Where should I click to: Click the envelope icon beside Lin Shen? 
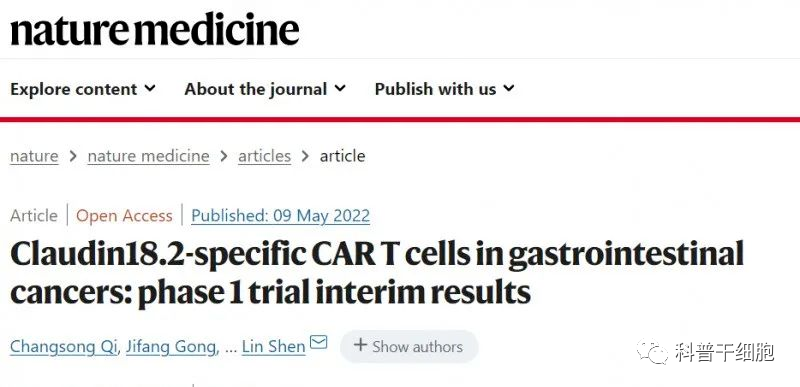[x=319, y=342]
